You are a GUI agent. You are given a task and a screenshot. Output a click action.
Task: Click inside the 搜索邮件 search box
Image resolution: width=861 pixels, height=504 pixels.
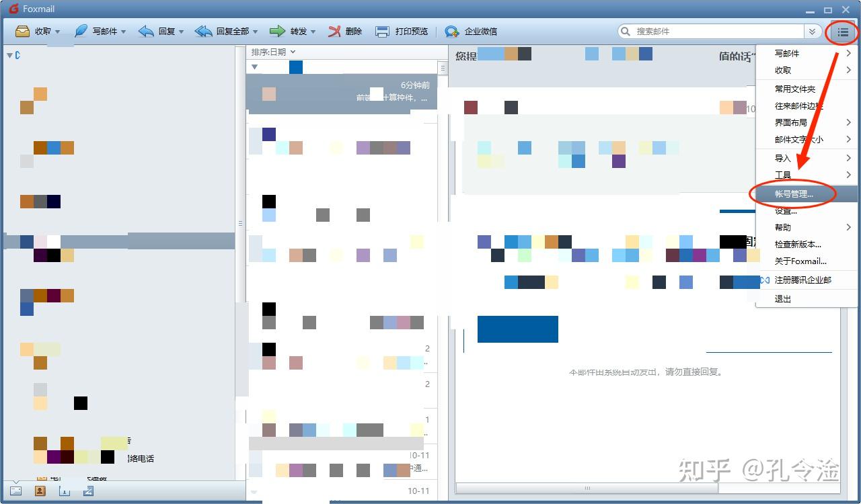coord(718,32)
